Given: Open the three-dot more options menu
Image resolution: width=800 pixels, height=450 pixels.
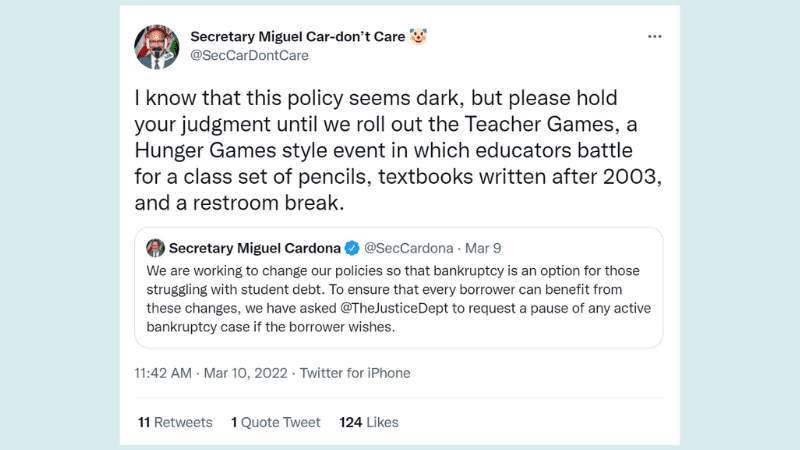Looking at the screenshot, I should click(x=655, y=37).
